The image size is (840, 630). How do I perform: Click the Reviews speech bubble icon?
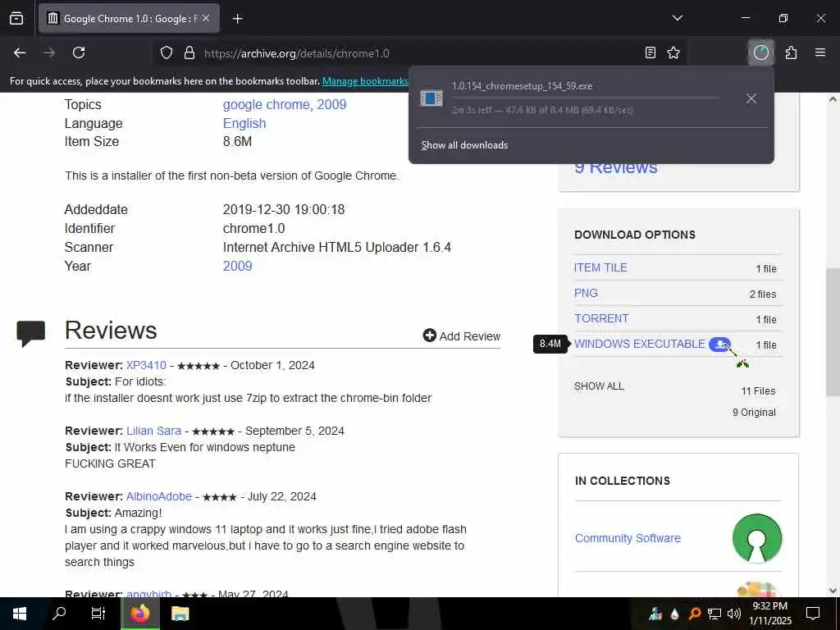point(30,333)
